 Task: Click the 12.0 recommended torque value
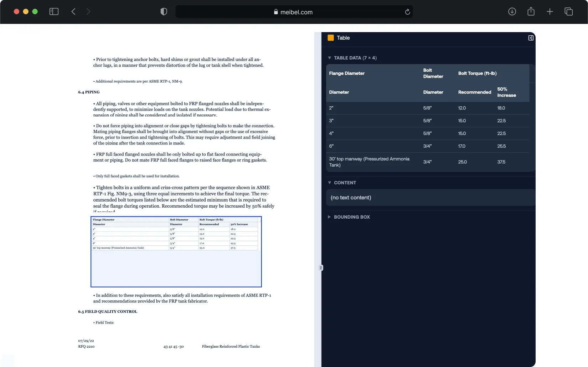pyautogui.click(x=462, y=108)
